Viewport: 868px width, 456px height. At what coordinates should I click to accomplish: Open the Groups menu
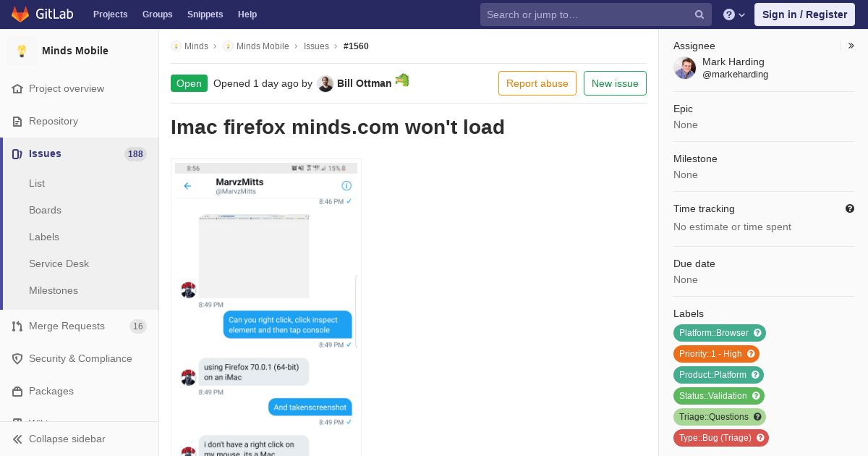tap(157, 14)
